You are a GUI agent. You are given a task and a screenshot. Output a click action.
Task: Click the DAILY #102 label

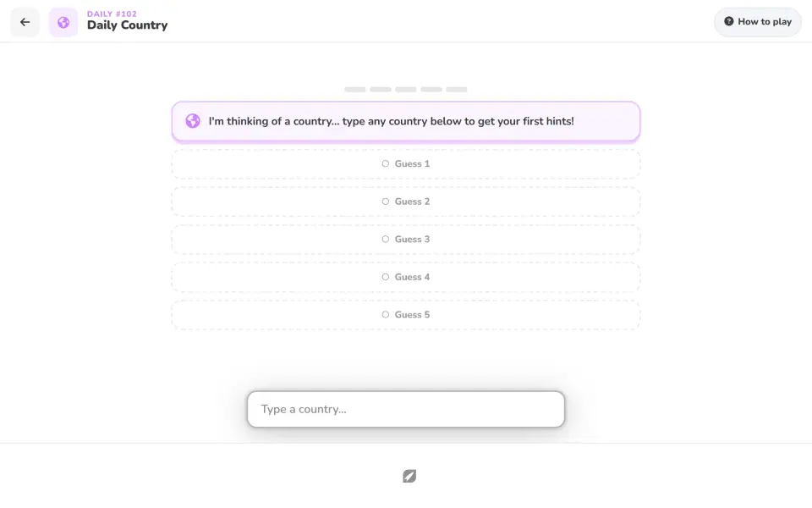pyautogui.click(x=112, y=14)
